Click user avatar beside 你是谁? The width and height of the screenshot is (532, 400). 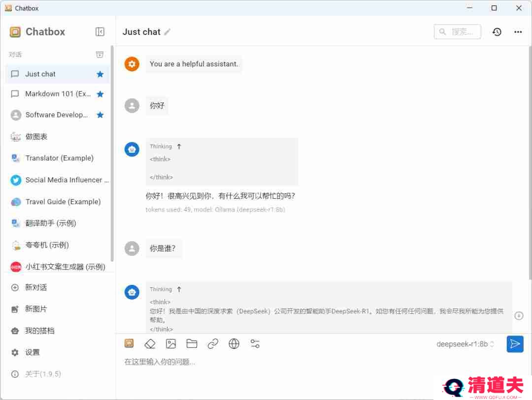[x=132, y=248]
